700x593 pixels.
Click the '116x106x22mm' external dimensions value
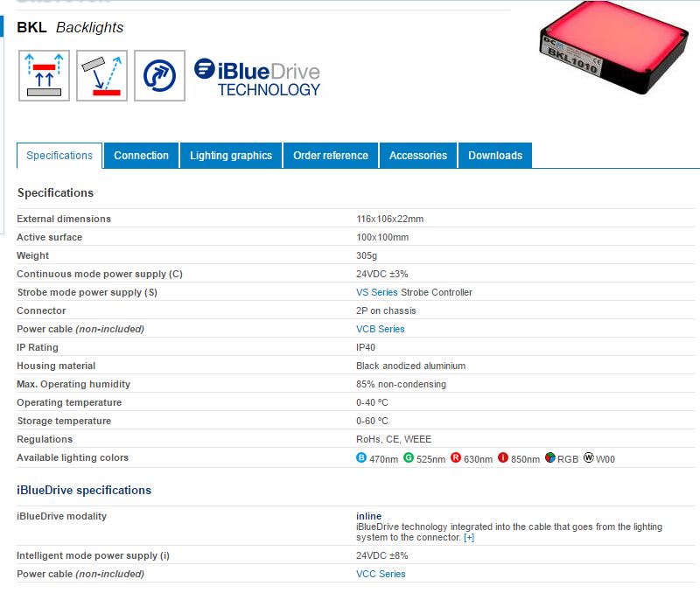coord(389,219)
